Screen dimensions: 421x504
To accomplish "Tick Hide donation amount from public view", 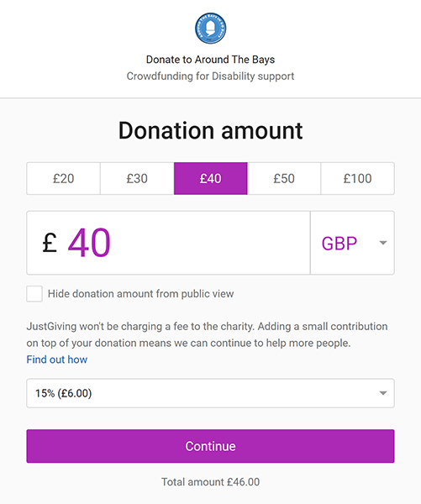I will point(34,294).
